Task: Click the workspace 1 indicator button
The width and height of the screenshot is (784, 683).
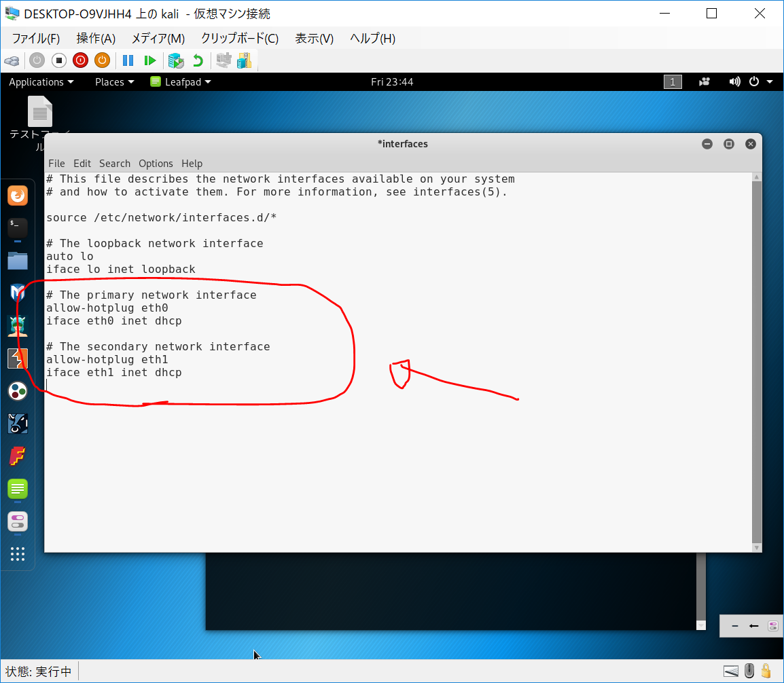Action: click(672, 82)
